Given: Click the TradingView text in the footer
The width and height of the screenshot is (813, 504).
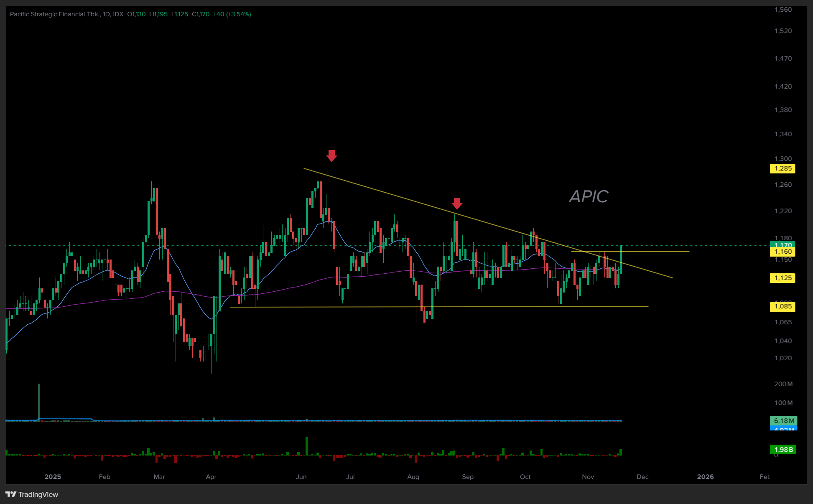Looking at the screenshot, I should [x=38, y=494].
